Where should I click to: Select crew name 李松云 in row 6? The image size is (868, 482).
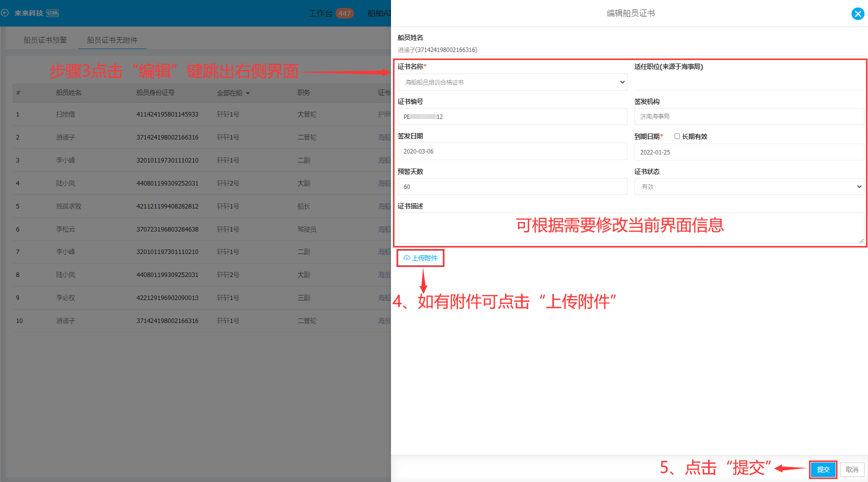tap(65, 229)
